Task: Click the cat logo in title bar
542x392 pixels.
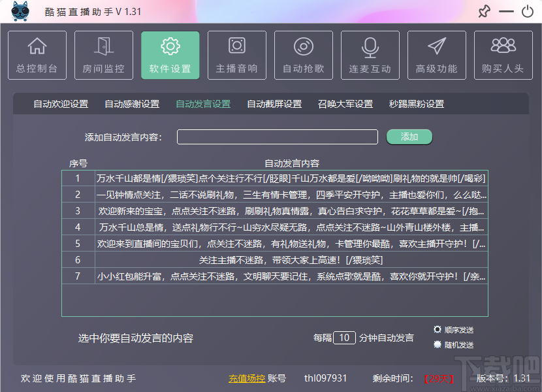Action: pyautogui.click(x=20, y=11)
